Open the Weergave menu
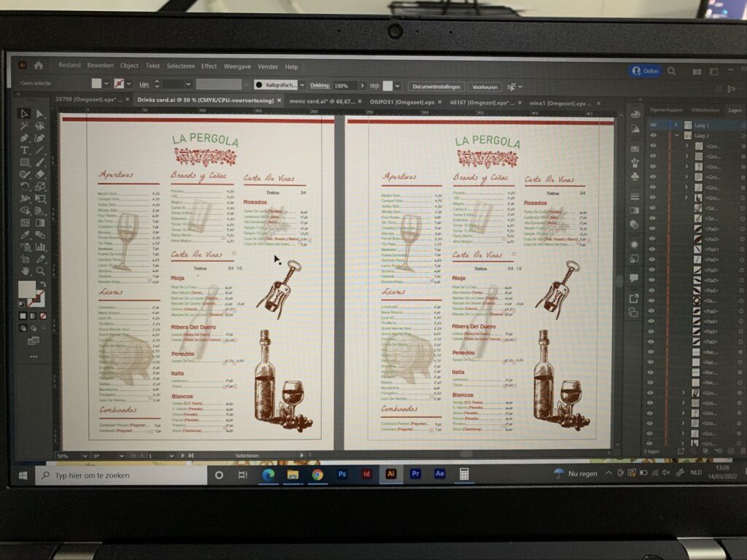The width and height of the screenshot is (747, 560). [237, 66]
